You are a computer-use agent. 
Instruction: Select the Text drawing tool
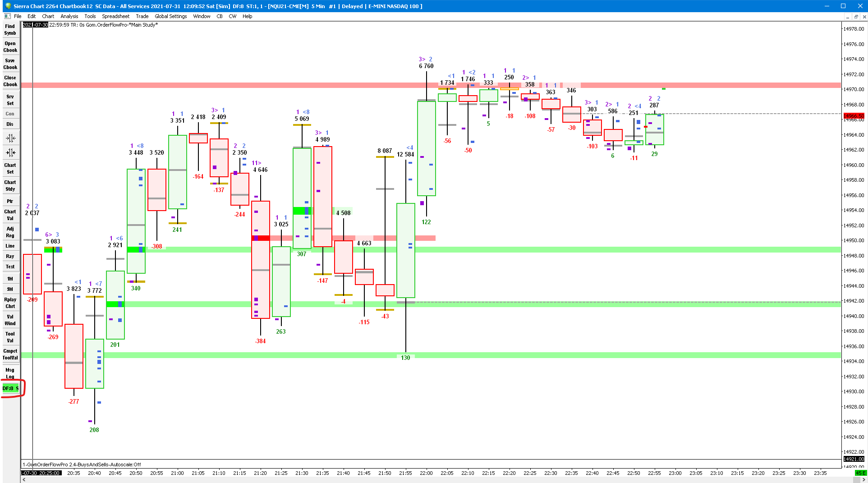point(10,267)
